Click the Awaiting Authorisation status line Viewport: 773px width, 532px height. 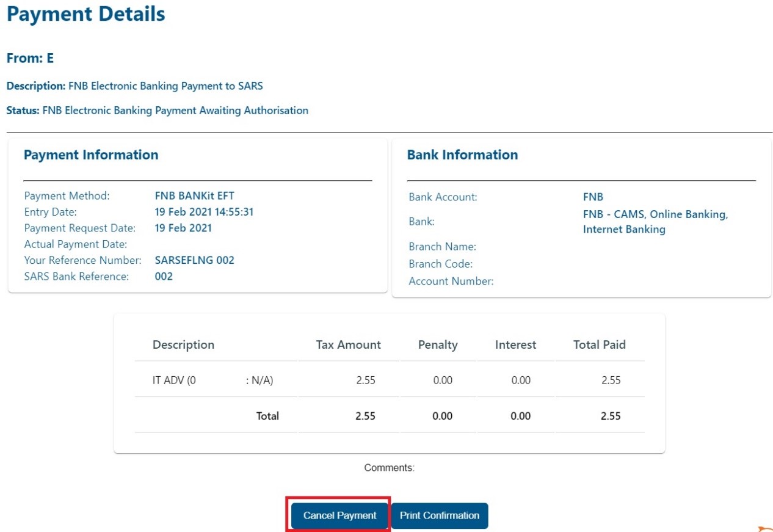coord(157,111)
